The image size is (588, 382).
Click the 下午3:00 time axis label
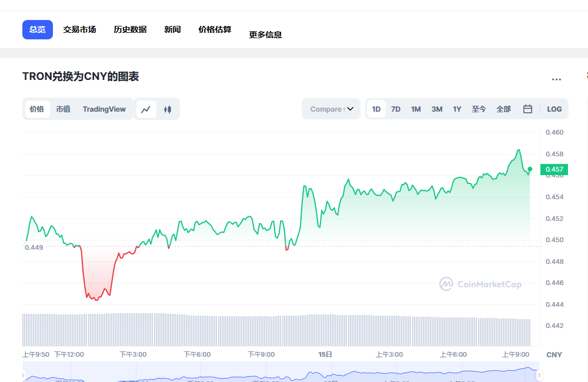(x=133, y=354)
